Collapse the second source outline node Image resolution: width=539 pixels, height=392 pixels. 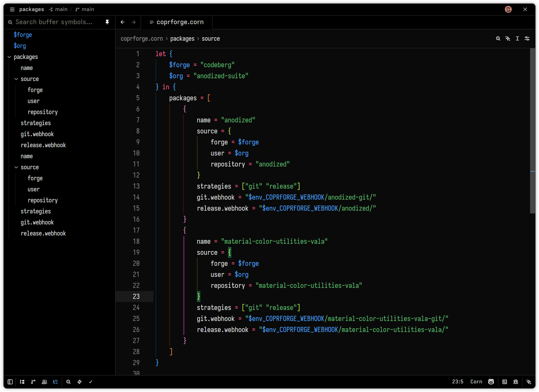[16, 167]
